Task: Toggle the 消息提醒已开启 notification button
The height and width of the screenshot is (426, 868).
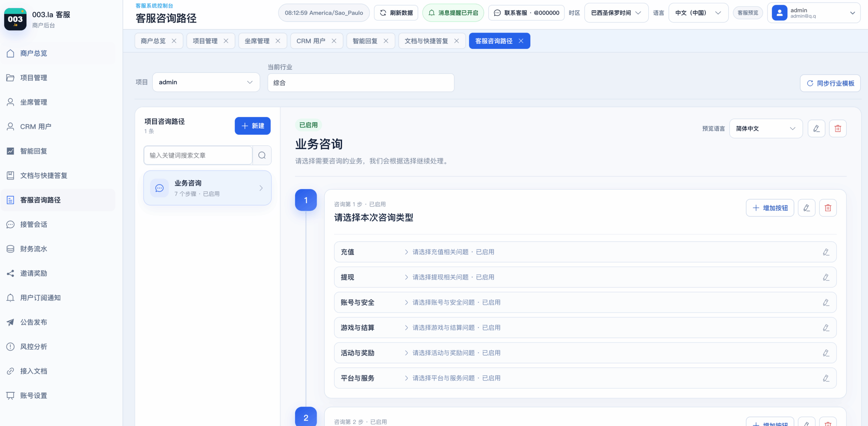Action: coord(453,13)
